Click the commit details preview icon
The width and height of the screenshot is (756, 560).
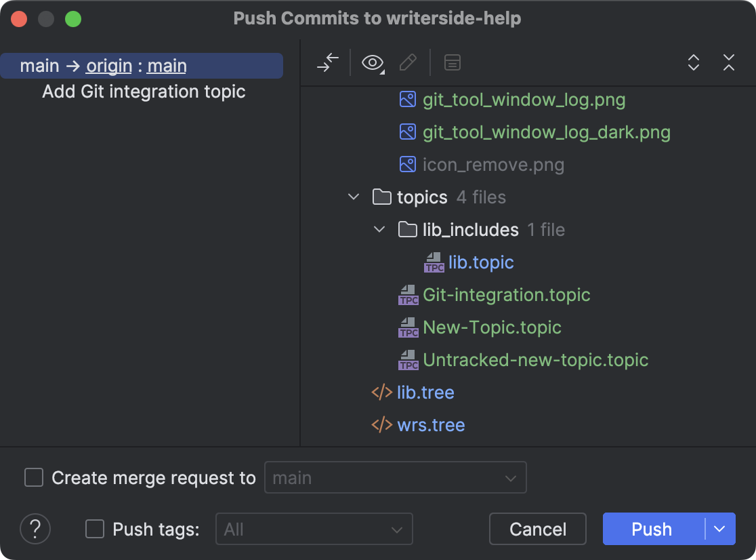click(452, 62)
